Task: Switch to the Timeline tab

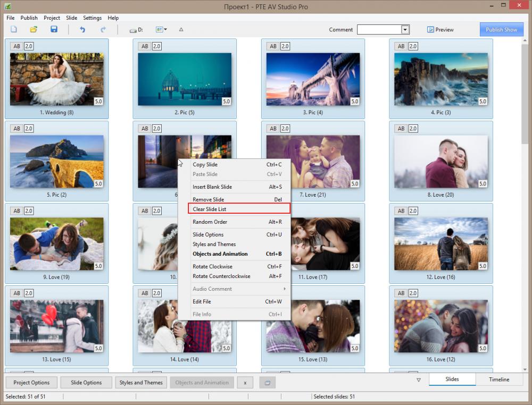Action: 499,379
